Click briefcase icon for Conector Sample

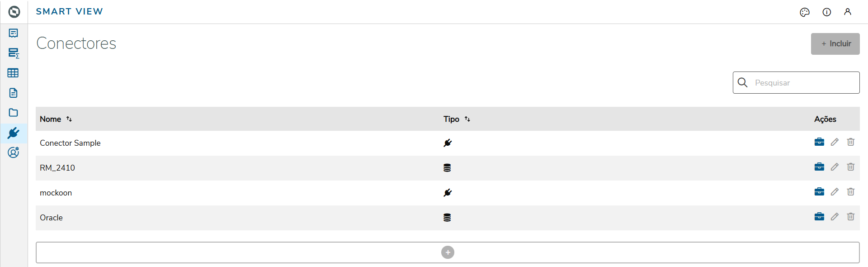[x=819, y=142]
